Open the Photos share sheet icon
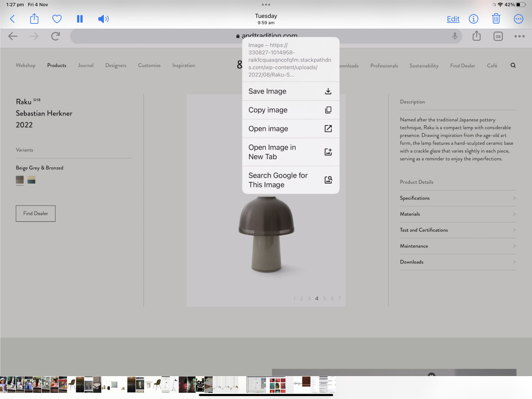 click(34, 19)
